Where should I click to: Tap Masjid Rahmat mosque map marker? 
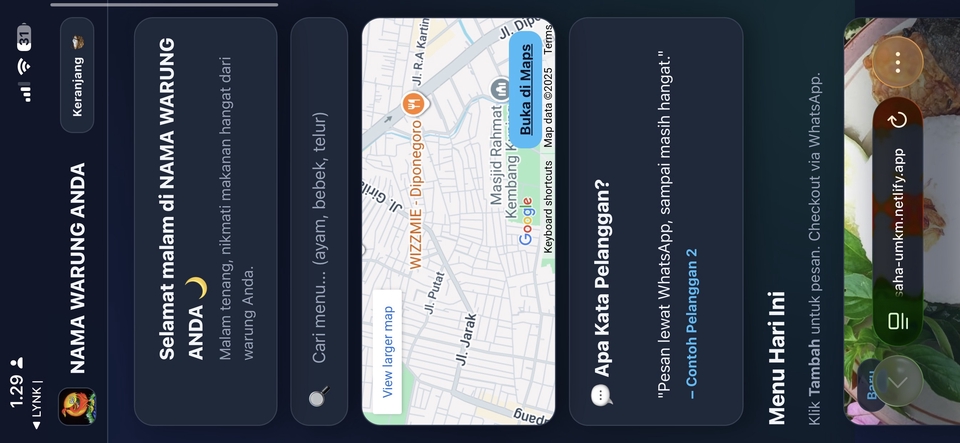[500, 90]
